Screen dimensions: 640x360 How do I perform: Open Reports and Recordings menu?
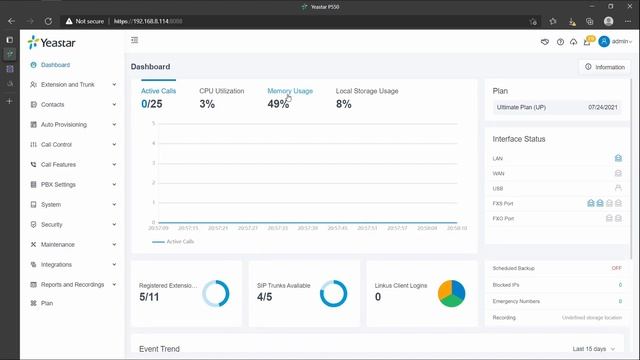click(x=72, y=284)
